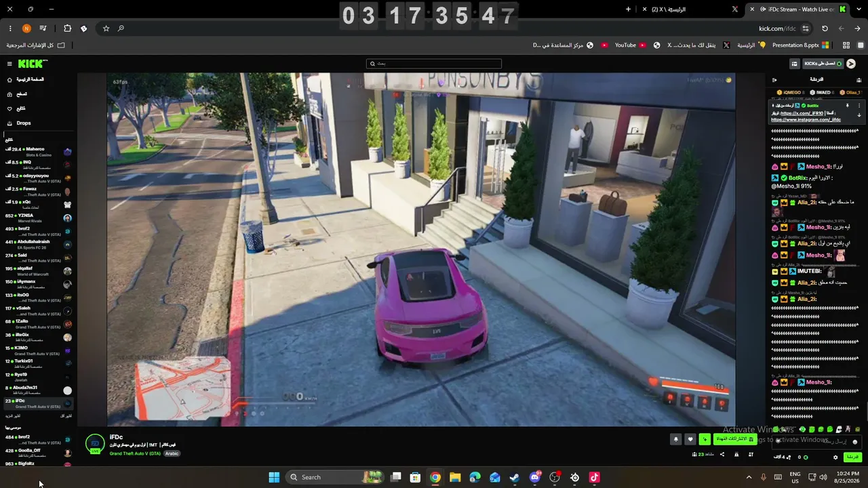Open the bookmarks bar apps grid icon
868x488 pixels.
(846, 45)
